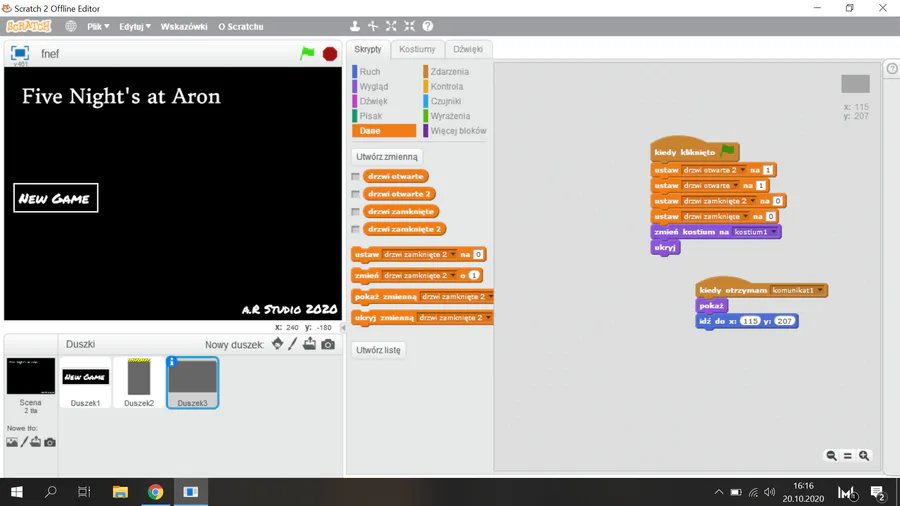This screenshot has height=506, width=900.
Task: Select the delete scissors tool
Action: [373, 26]
